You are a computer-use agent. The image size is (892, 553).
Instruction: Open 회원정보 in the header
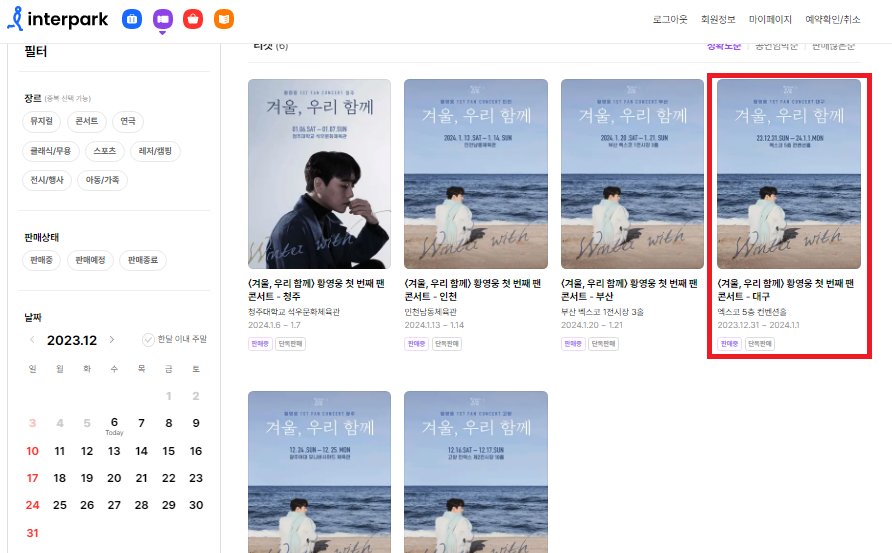[x=718, y=19]
